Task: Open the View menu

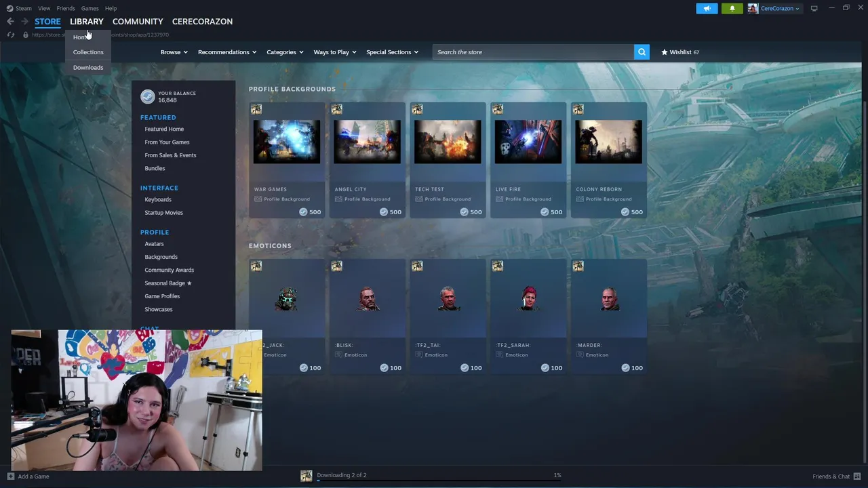Action: [44, 8]
